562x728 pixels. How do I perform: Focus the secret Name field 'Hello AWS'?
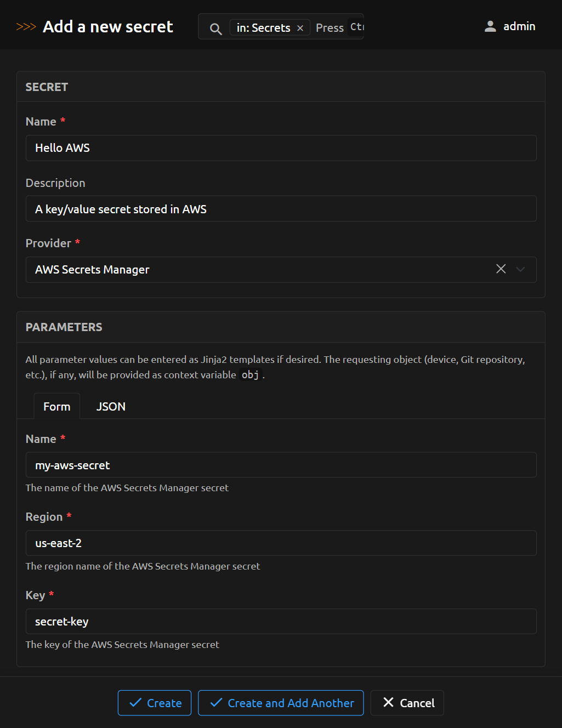coord(281,148)
